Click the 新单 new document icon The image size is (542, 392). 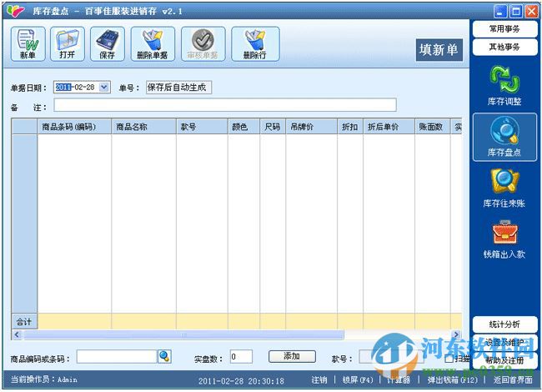[28, 44]
